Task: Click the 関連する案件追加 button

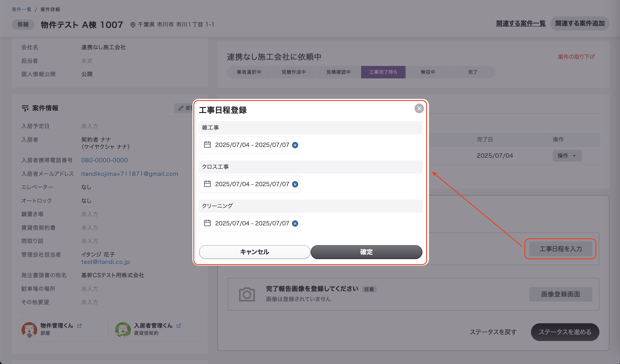Action: pos(580,23)
